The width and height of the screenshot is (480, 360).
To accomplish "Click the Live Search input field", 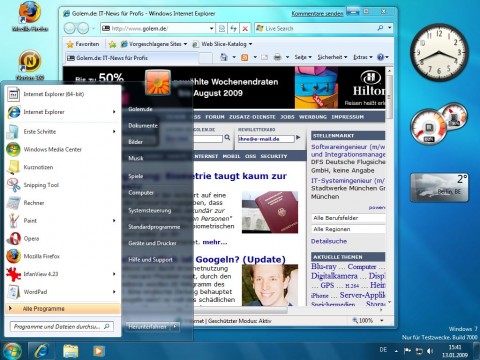I will click(316, 29).
